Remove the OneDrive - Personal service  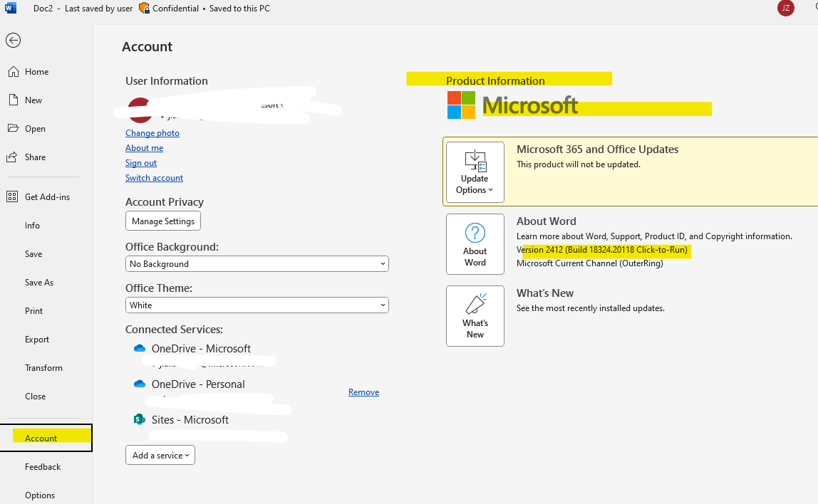(363, 392)
